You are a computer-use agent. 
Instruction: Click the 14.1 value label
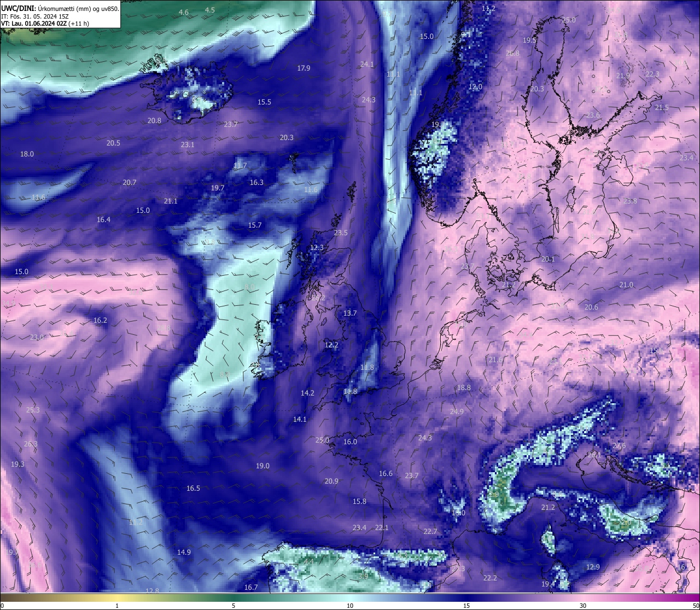(300, 419)
